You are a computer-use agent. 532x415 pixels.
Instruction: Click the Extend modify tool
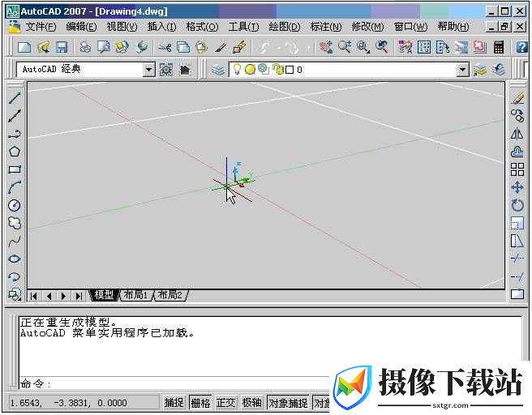[x=517, y=276]
